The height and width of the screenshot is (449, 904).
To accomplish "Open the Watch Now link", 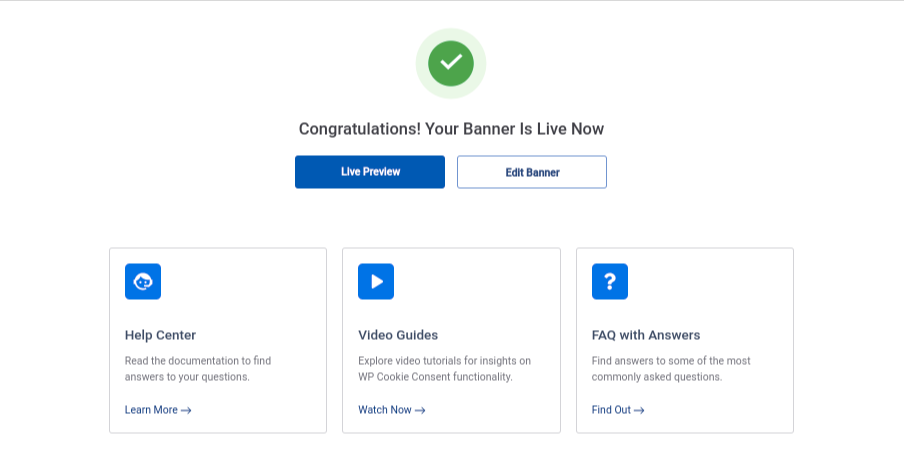I will point(391,410).
